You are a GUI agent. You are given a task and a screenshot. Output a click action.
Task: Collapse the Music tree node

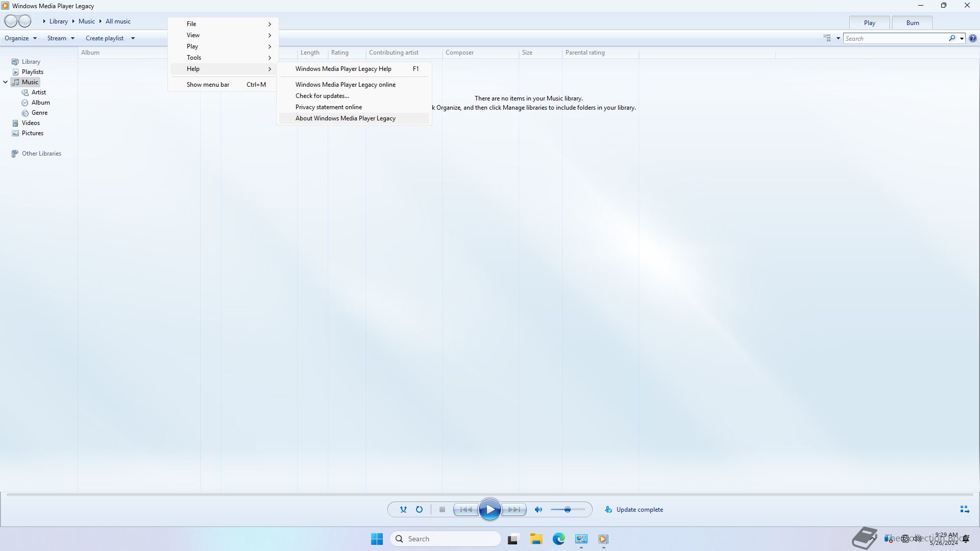6,82
